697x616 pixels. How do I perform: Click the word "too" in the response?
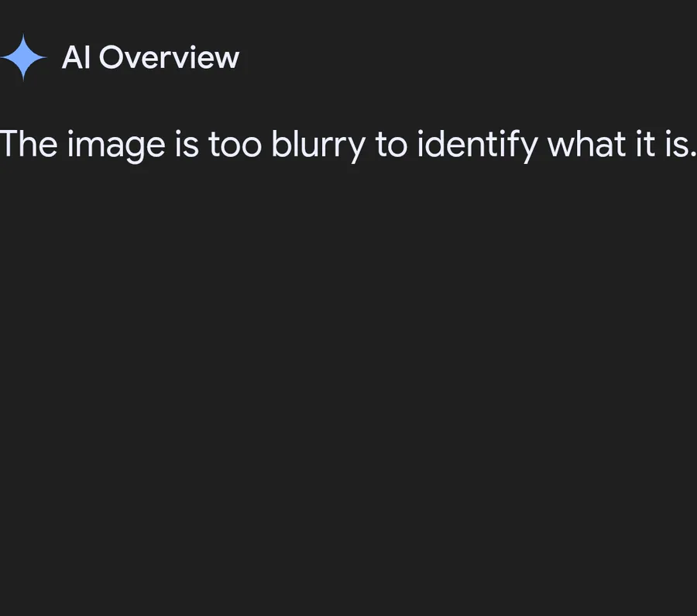[x=235, y=145]
